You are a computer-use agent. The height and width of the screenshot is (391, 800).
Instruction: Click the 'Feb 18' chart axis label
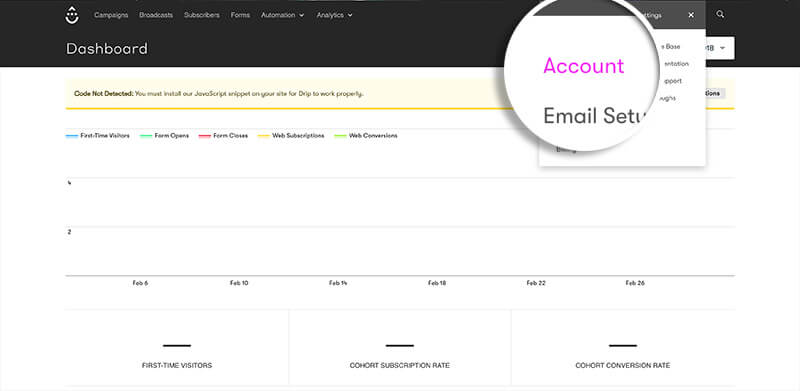click(437, 283)
